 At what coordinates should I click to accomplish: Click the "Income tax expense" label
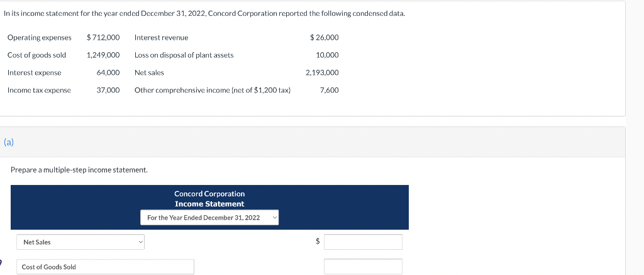coord(39,91)
